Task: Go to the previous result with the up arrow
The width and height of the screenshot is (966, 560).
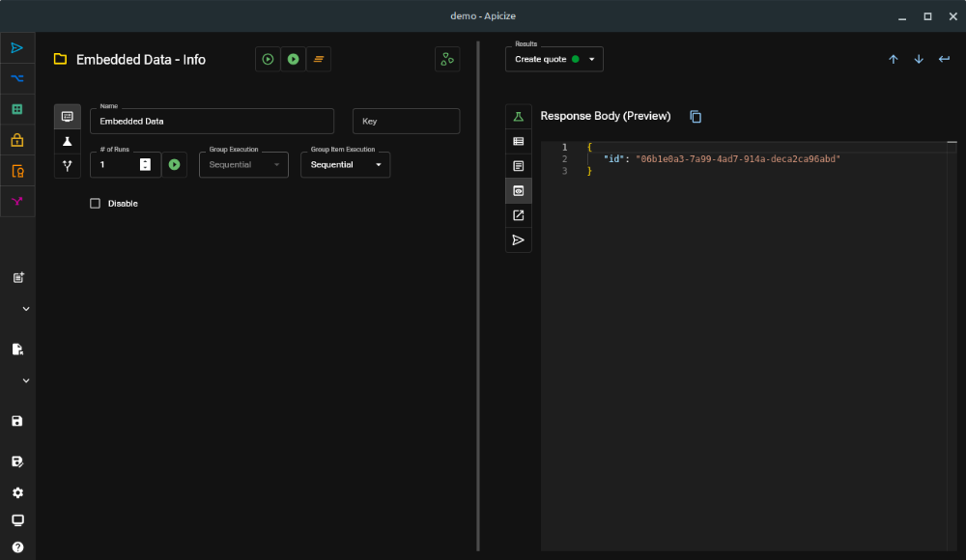Action: 893,59
